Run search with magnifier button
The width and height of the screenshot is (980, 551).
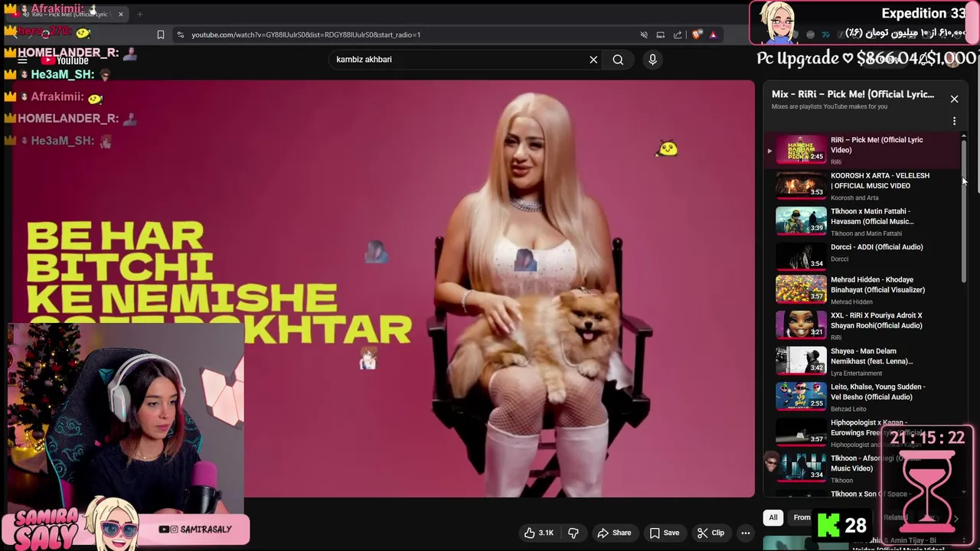pos(618,60)
